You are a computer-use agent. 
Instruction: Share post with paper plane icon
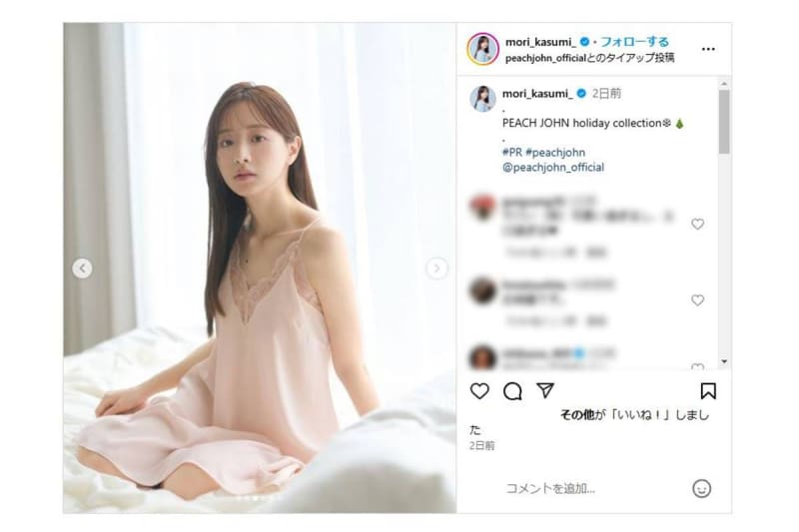pos(545,390)
